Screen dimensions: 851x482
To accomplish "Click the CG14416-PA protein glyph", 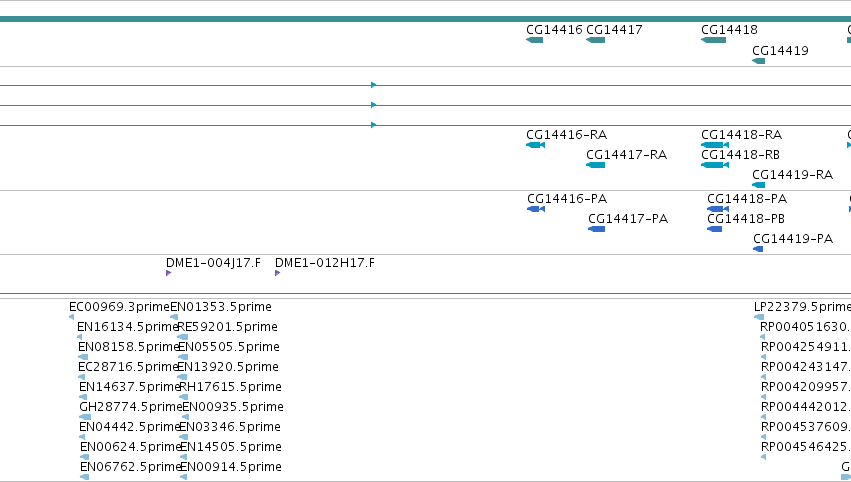I will (x=536, y=209).
